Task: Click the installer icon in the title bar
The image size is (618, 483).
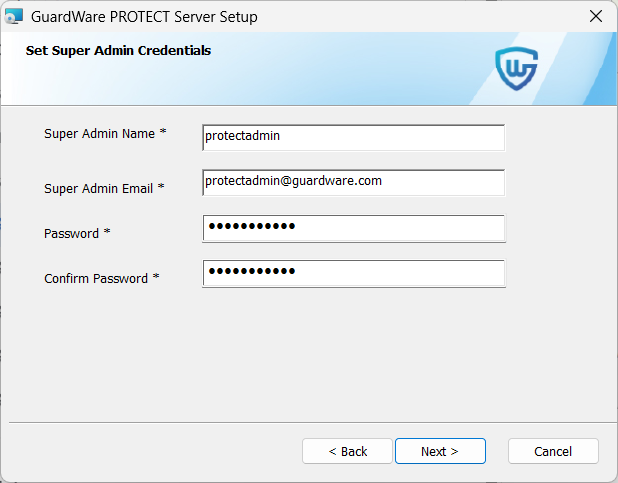Action: coord(14,16)
